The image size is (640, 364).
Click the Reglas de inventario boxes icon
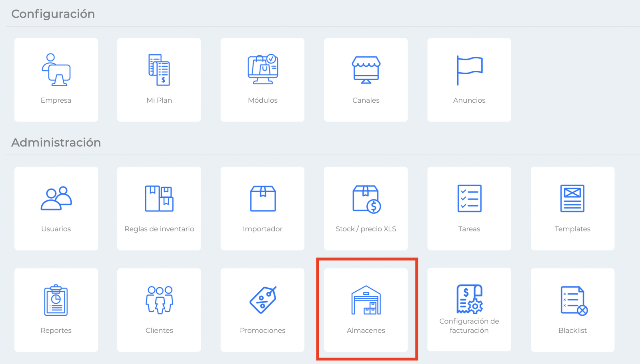(159, 198)
